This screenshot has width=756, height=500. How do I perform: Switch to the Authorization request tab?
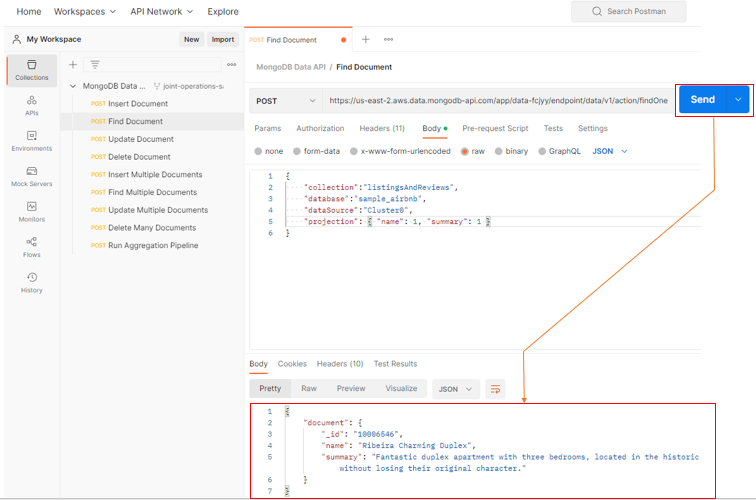(x=320, y=129)
